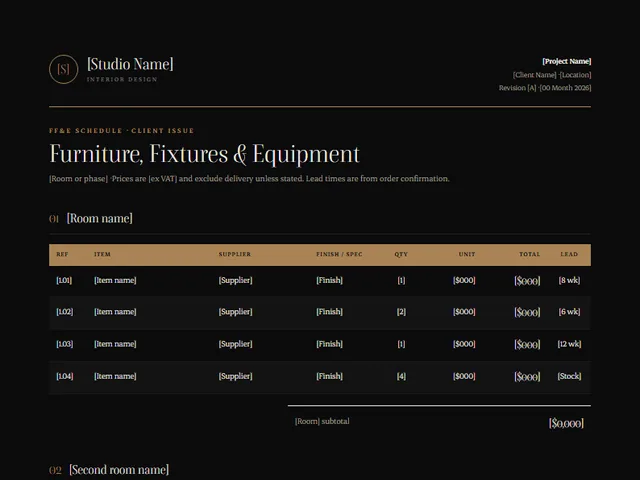Image resolution: width=640 pixels, height=480 pixels.
Task: Click the ITEM column header
Action: 102,254
